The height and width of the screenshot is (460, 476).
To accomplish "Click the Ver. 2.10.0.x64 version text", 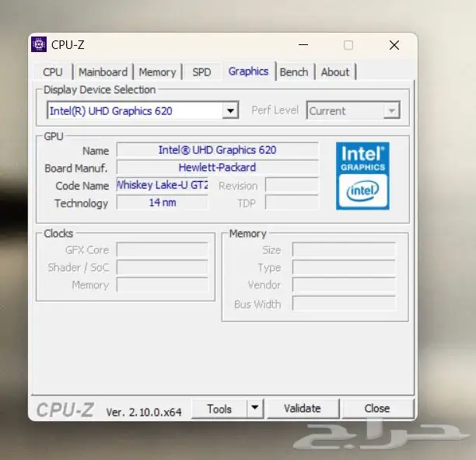I will [x=144, y=412].
